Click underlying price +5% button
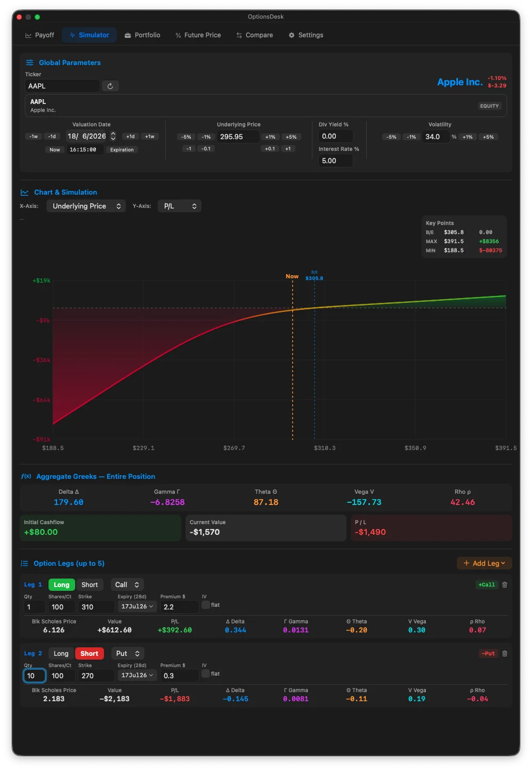532x770 pixels. pyautogui.click(x=291, y=137)
